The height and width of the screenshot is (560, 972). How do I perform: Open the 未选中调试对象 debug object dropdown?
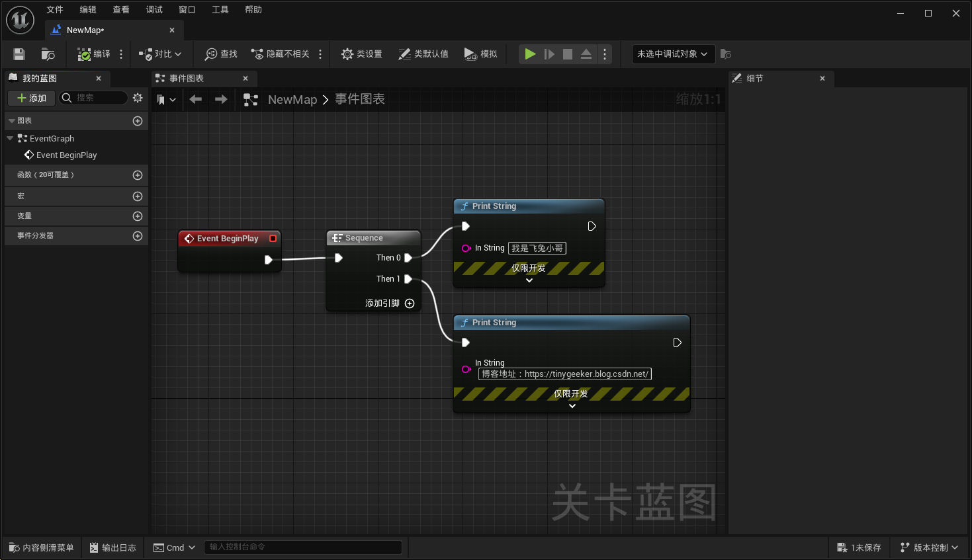[x=673, y=54]
